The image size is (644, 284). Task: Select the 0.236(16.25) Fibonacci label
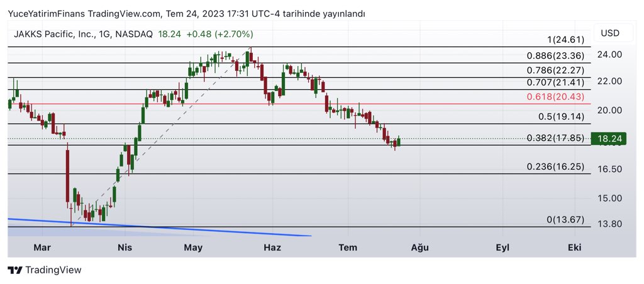click(556, 167)
